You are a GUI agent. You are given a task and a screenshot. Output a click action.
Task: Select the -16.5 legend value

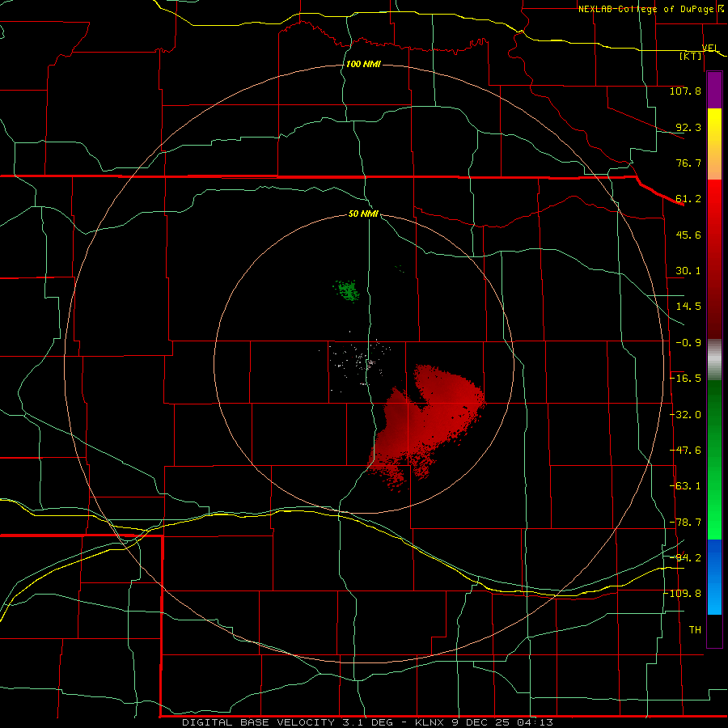click(x=685, y=379)
